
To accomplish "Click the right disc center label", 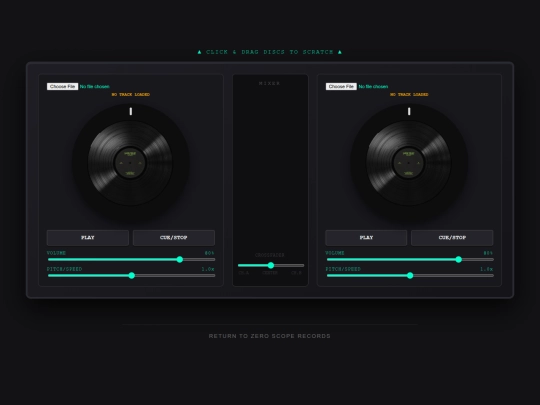I will coord(409,163).
